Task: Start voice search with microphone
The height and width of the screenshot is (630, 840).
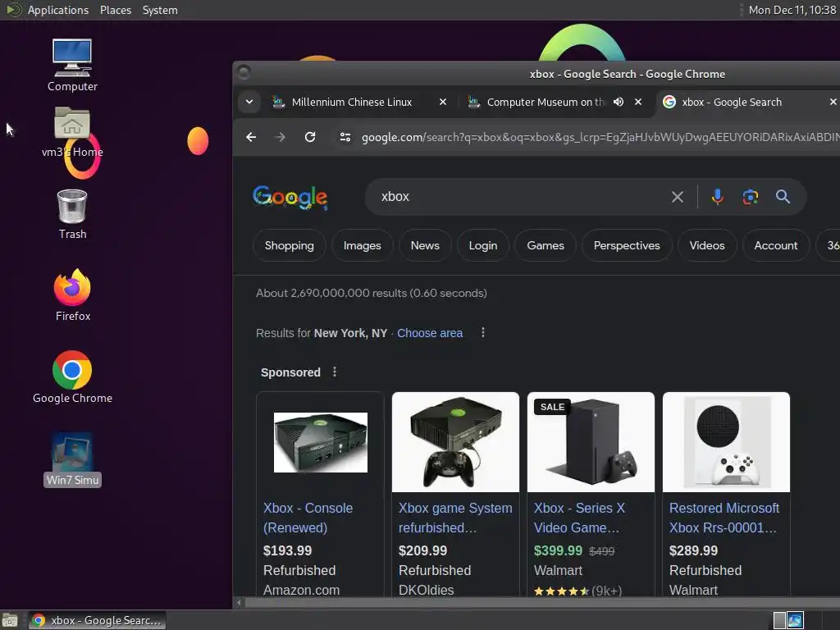Action: [x=717, y=197]
